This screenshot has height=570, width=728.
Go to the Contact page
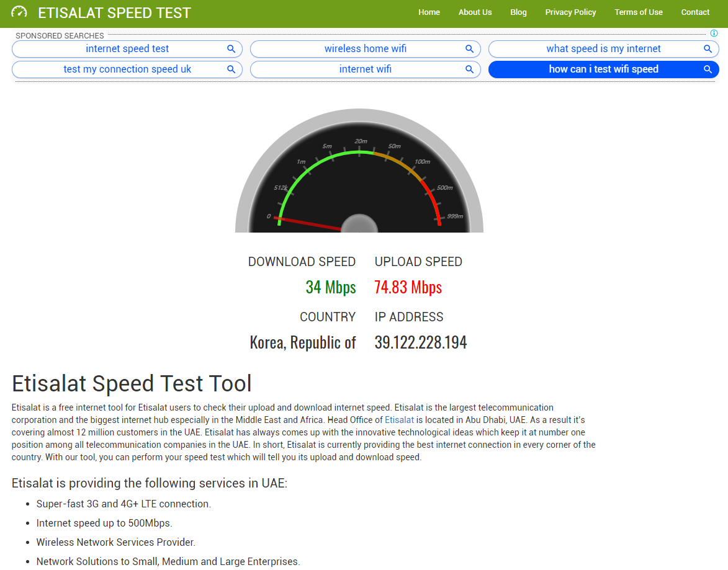coord(695,12)
